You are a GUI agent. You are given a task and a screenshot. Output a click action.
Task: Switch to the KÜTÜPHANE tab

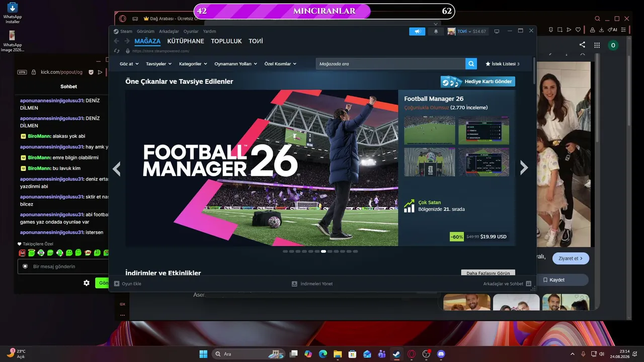[x=186, y=41]
